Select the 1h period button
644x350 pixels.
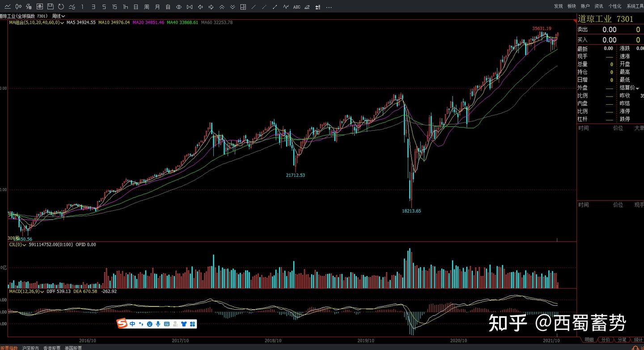(x=125, y=7)
